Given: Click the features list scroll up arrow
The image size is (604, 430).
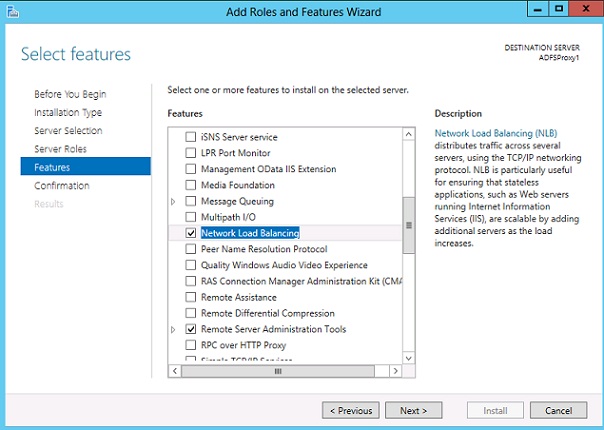Looking at the screenshot, I should (x=409, y=134).
